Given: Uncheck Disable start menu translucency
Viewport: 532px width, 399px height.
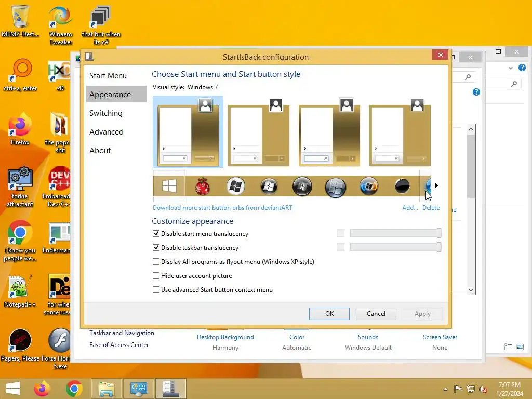Looking at the screenshot, I should 156,233.
